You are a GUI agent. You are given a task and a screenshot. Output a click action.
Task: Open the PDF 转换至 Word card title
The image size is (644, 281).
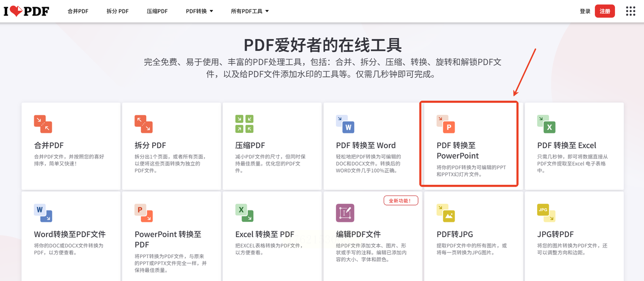pyautogui.click(x=366, y=145)
